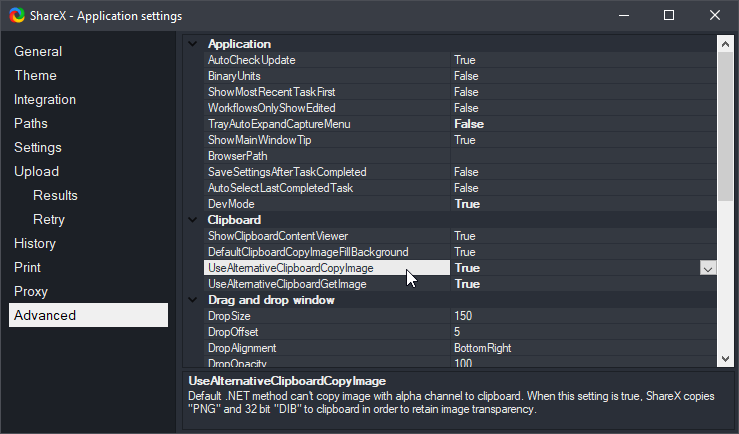Viewport: 739px width, 434px height.
Task: Collapse the Clipboard category
Action: [192, 220]
